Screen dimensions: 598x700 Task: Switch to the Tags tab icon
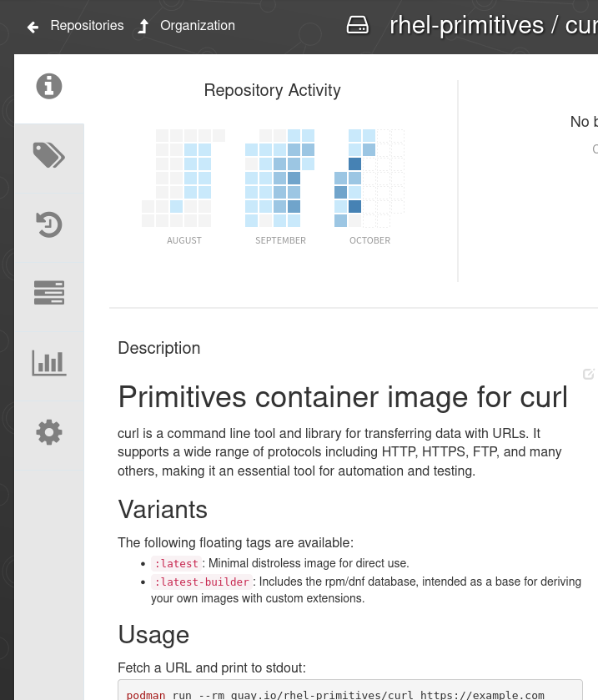point(49,155)
